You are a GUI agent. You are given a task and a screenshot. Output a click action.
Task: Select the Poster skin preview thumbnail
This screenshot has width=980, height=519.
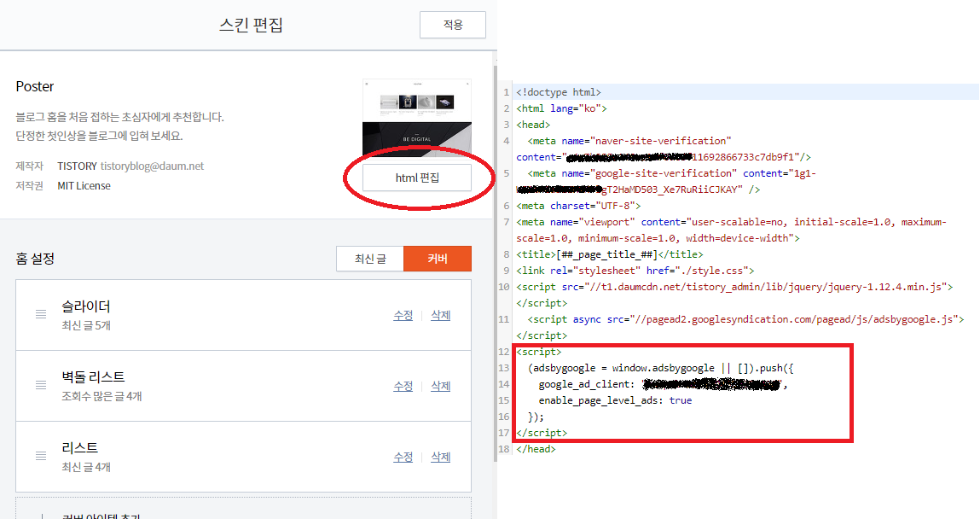point(417,117)
